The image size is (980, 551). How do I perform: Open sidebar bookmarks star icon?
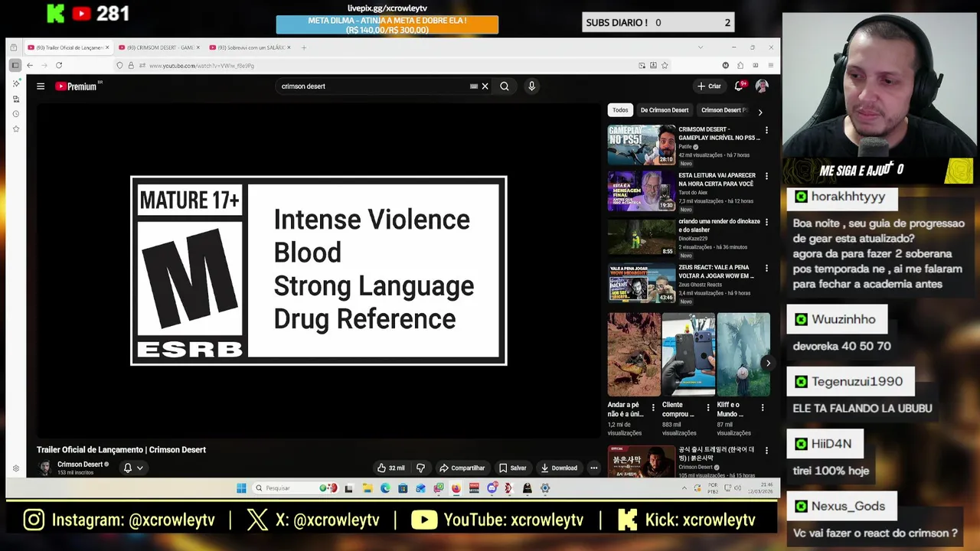[x=16, y=129]
